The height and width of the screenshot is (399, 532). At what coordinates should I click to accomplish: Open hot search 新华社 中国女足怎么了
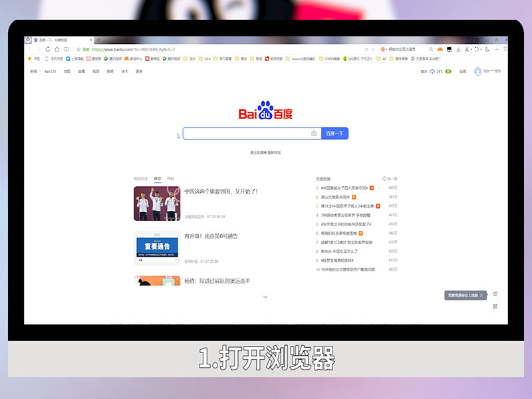(x=339, y=251)
